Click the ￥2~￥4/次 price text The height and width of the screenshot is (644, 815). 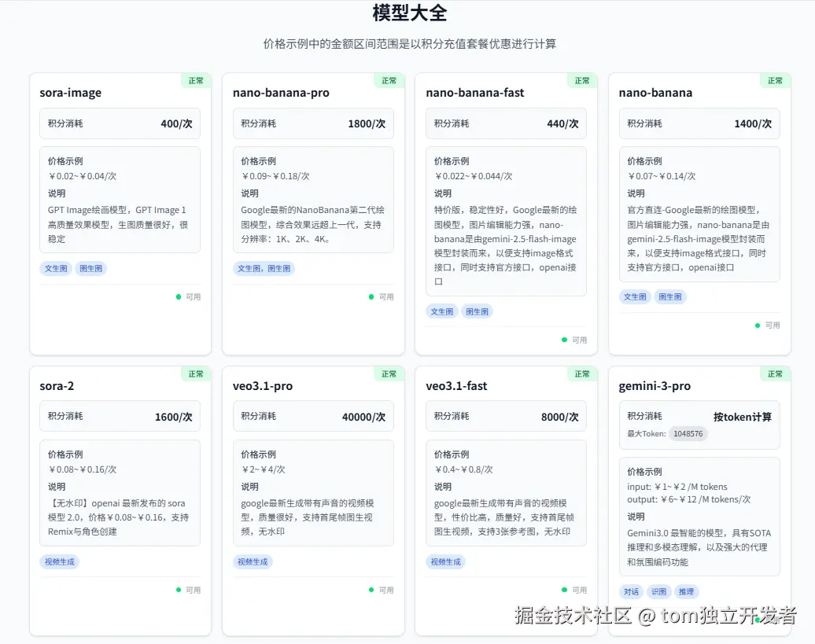tap(263, 469)
